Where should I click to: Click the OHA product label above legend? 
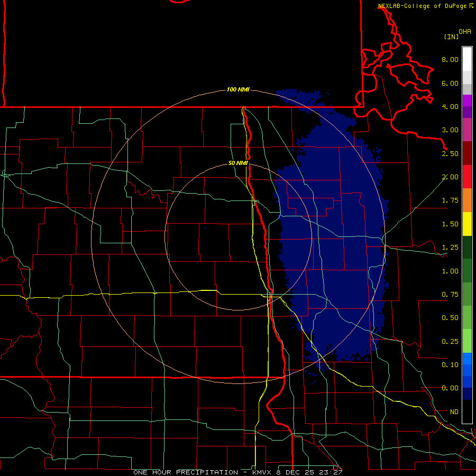pos(465,32)
